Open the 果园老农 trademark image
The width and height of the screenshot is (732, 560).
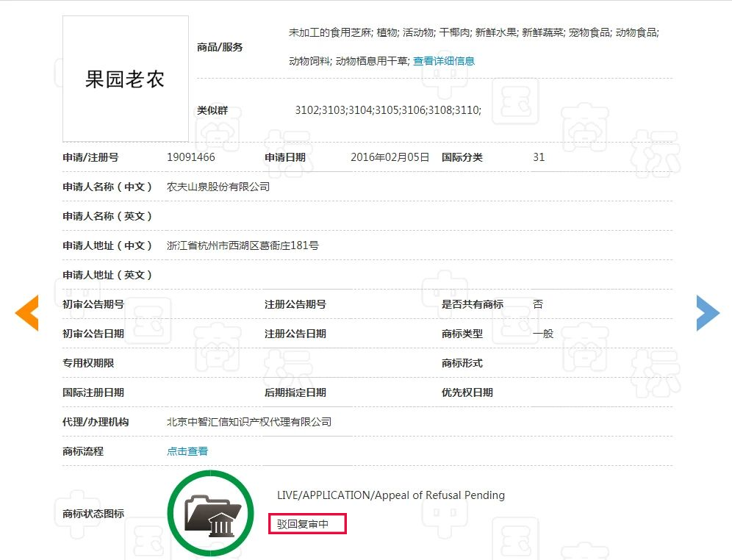click(x=126, y=79)
